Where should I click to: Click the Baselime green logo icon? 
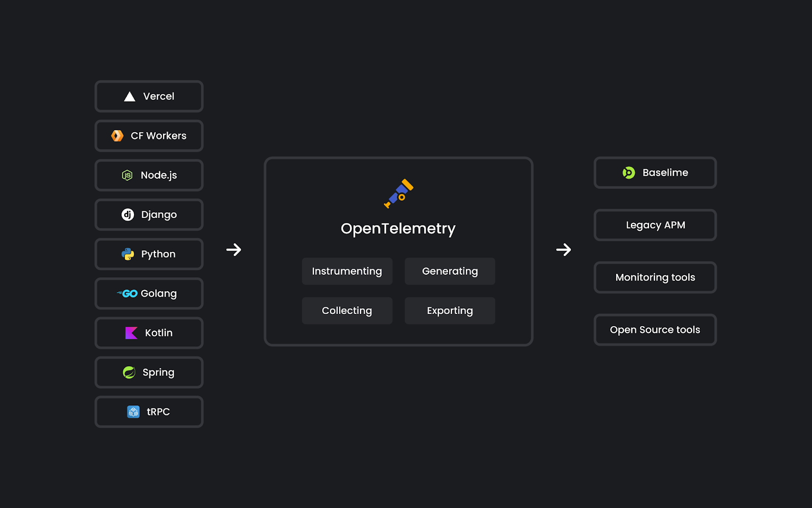tap(629, 173)
